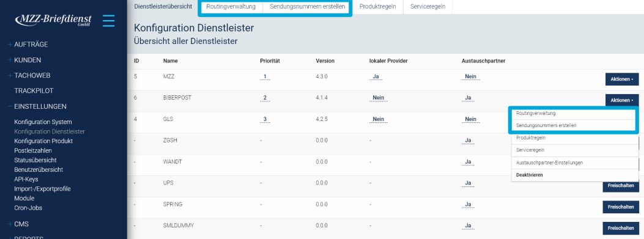The width and height of the screenshot is (644, 239).
Task: Toggle Austauschpartner Ja for ZGSH
Action: pos(468,141)
